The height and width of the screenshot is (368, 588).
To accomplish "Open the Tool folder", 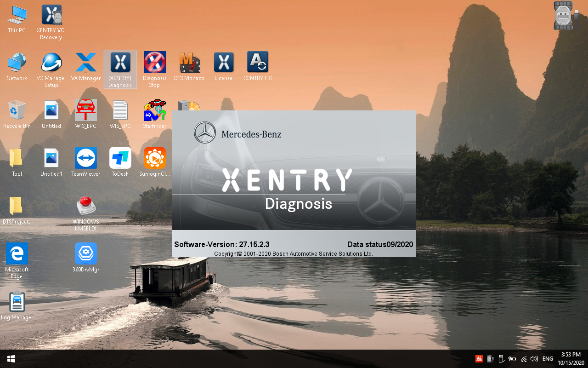I will pyautogui.click(x=17, y=163).
